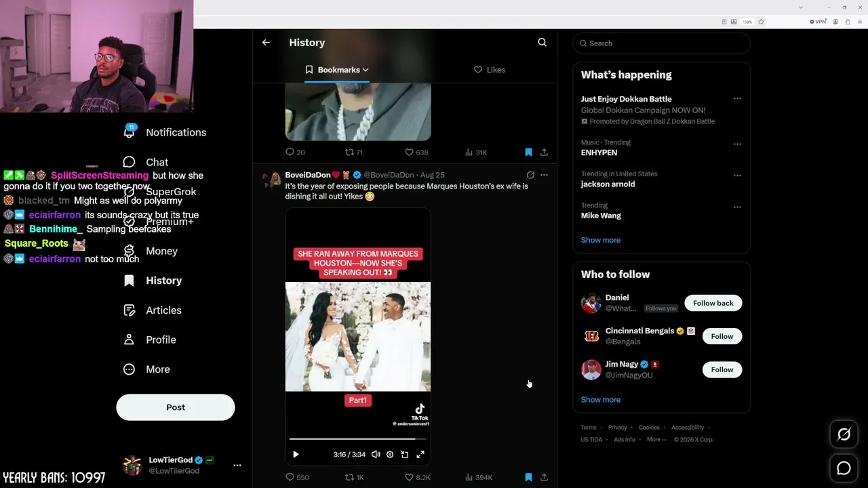Click the 150% zoom level indicator
868x488 pixels.
[x=747, y=22]
